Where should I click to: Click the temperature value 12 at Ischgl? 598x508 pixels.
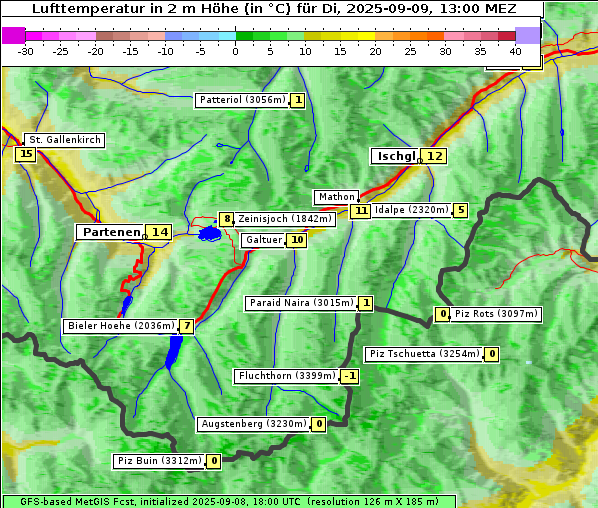point(434,156)
